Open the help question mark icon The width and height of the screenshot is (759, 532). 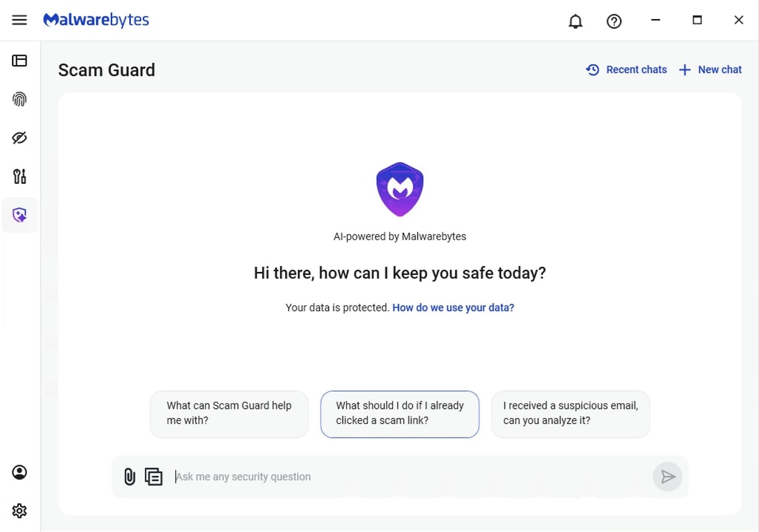coord(614,21)
